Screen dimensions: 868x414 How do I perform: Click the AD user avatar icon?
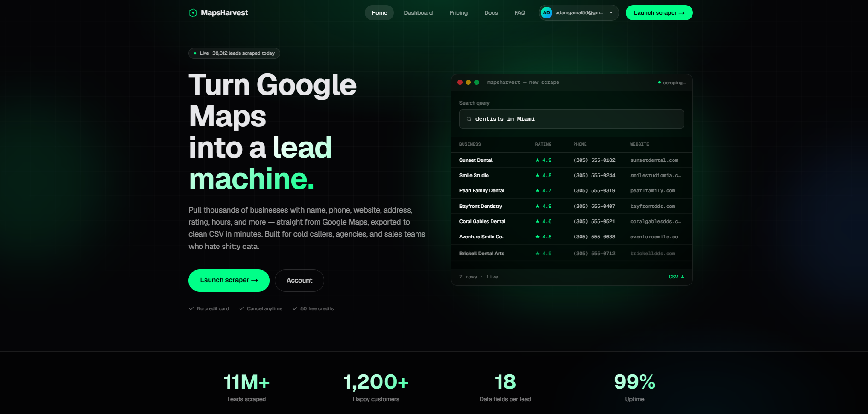click(546, 13)
